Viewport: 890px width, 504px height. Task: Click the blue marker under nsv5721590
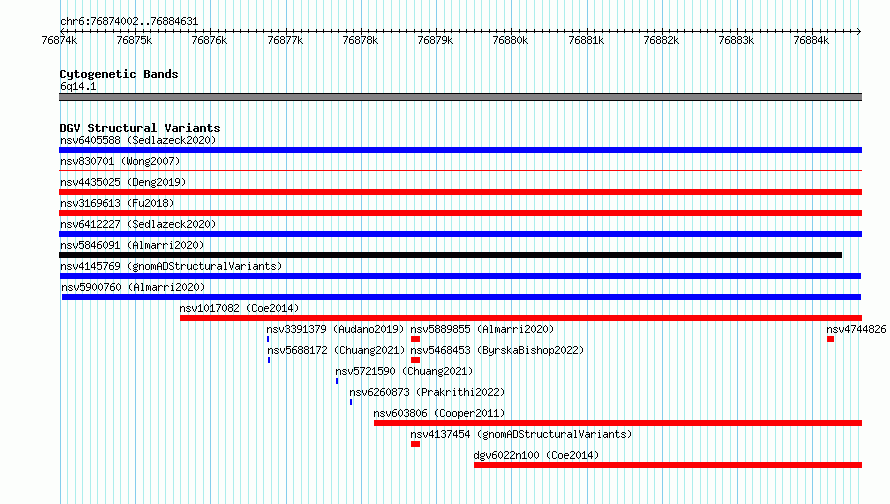click(337, 381)
